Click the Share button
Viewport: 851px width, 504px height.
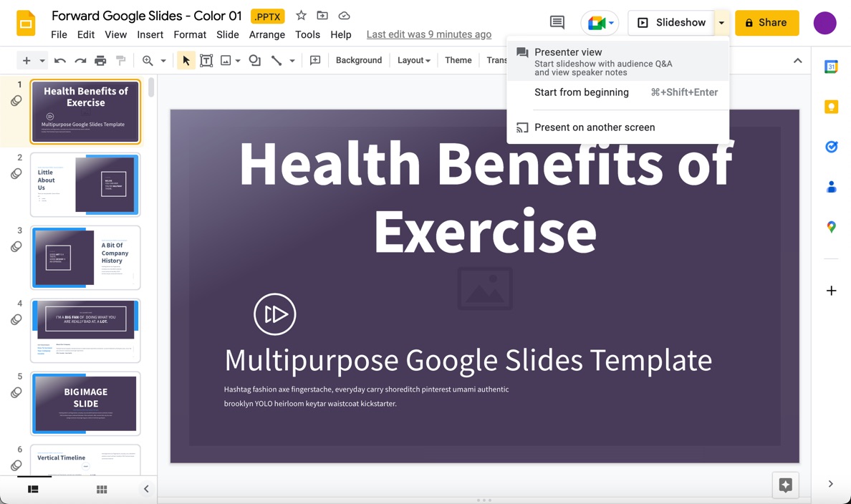766,22
